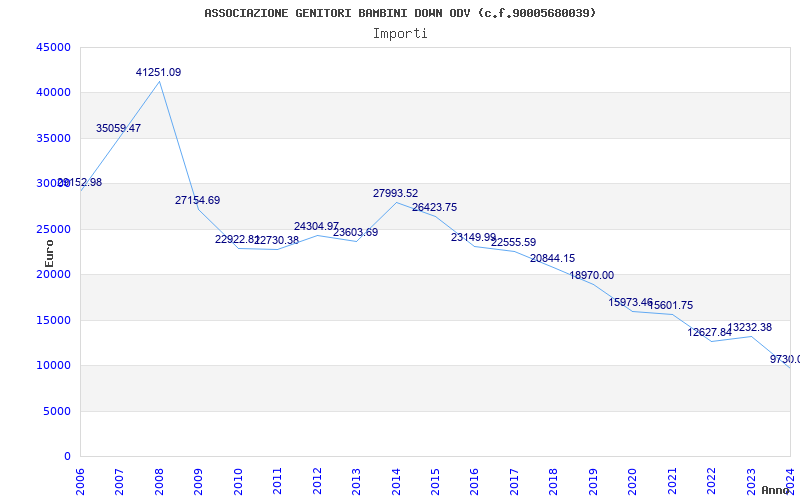Click the data label 18970.00
The width and height of the screenshot is (800, 500).
(x=592, y=276)
